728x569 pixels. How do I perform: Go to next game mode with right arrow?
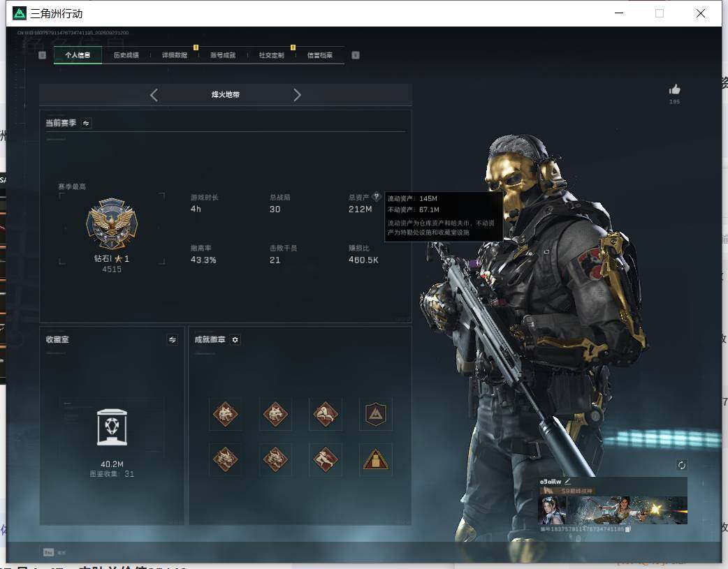pos(297,95)
